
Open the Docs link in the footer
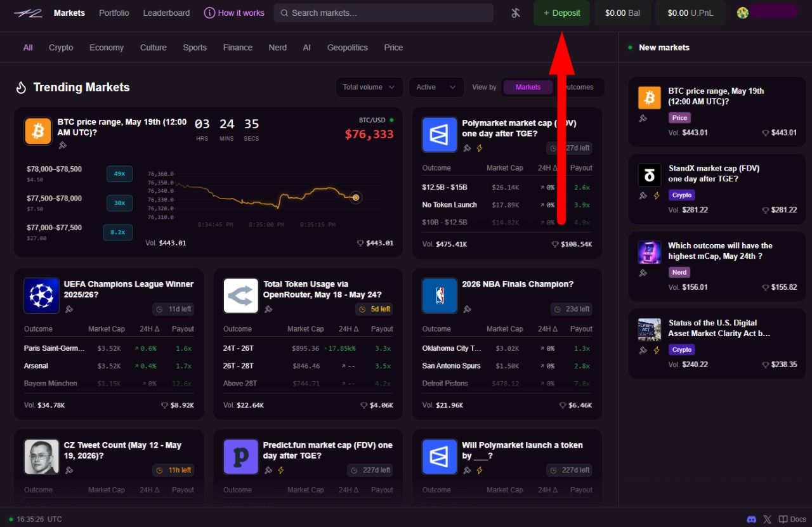click(x=792, y=519)
